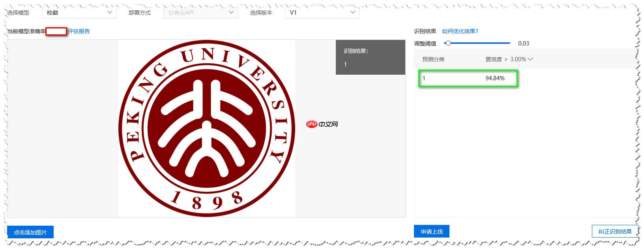The width and height of the screenshot is (644, 249).
Task: Click the 调整阈值 slider handle
Action: (448, 43)
